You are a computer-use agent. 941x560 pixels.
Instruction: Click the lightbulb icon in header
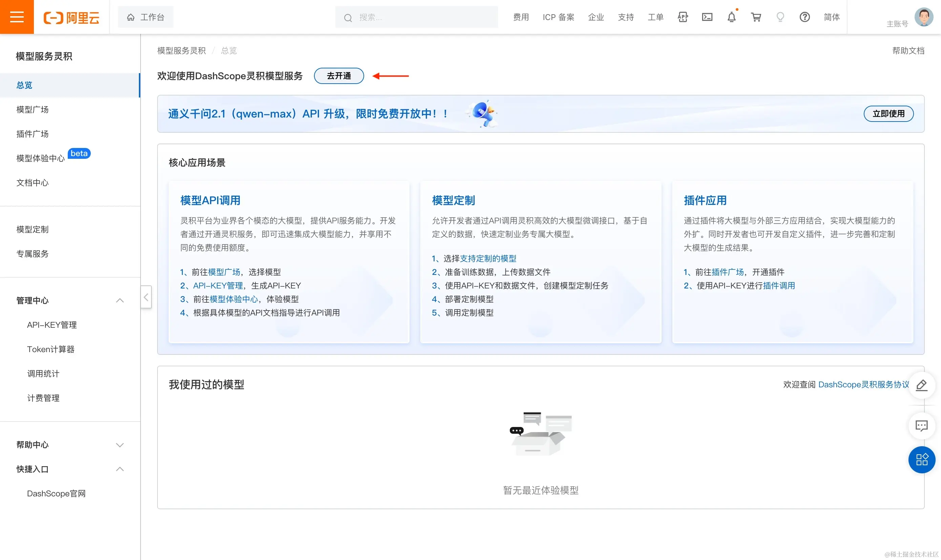(780, 17)
